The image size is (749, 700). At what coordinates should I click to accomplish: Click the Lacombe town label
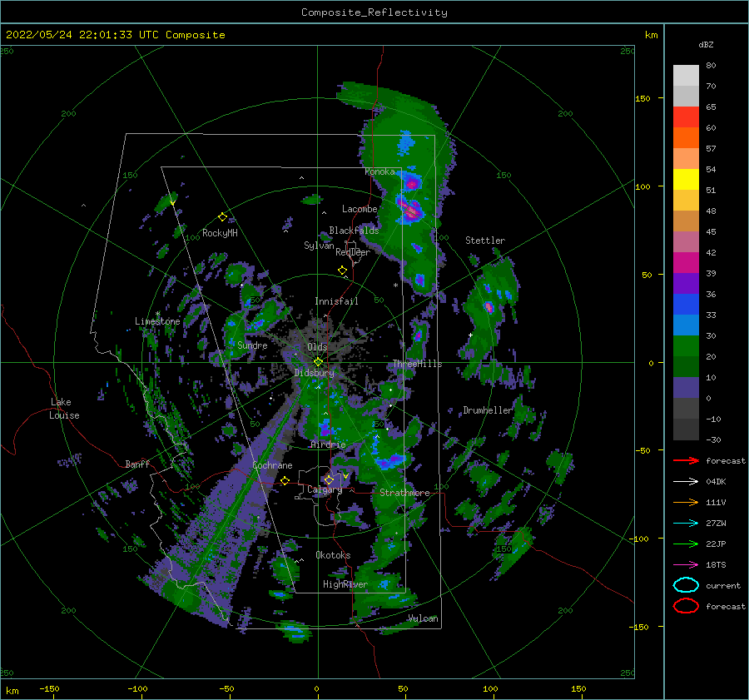coord(360,209)
